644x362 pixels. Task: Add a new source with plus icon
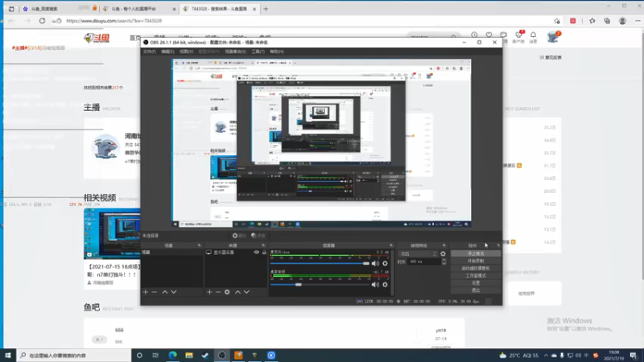point(209,292)
